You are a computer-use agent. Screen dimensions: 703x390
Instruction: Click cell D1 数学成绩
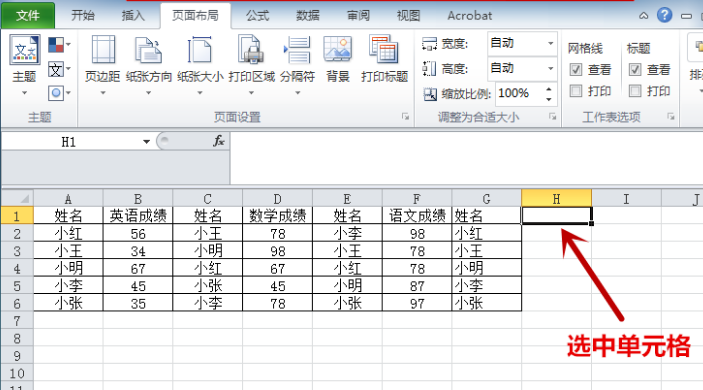278,216
